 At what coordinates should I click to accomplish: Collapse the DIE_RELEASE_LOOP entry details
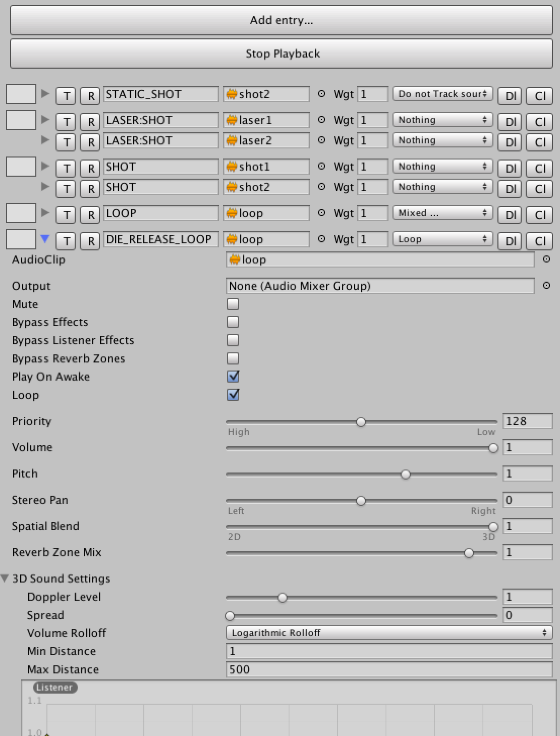point(45,239)
